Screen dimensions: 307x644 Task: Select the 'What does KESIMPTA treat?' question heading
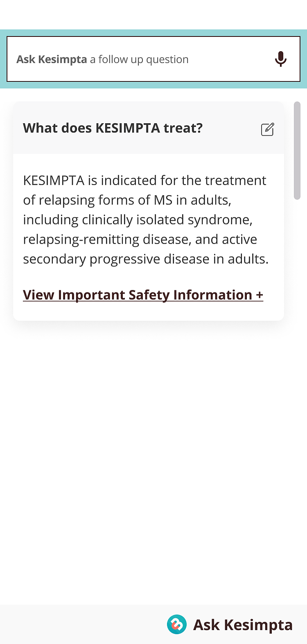(x=113, y=128)
